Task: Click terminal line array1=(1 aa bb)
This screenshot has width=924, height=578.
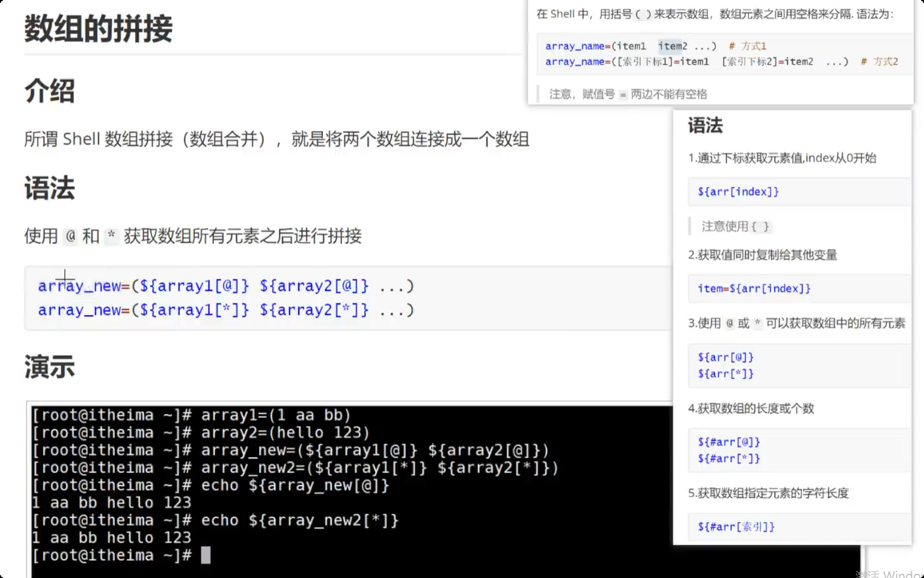Action: [191, 415]
